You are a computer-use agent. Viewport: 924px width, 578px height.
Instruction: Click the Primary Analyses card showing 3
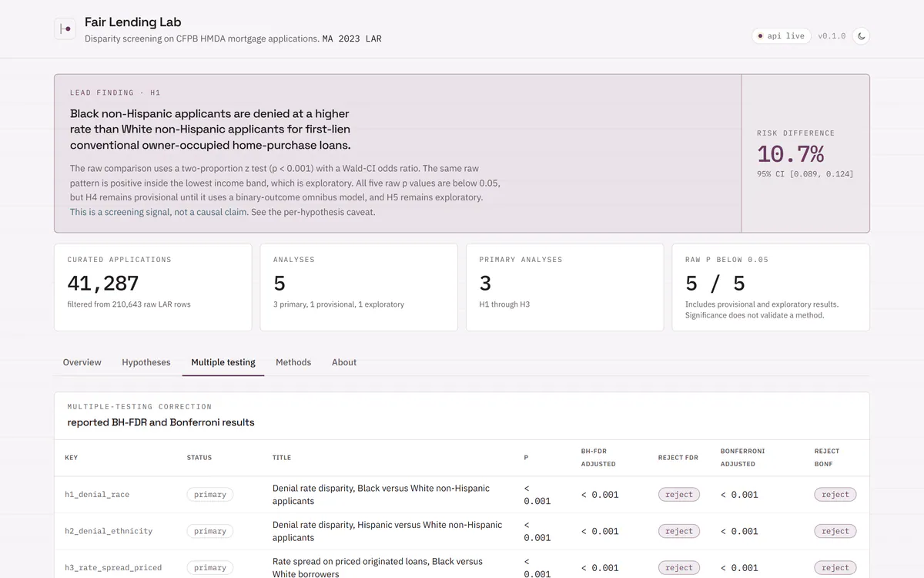565,287
